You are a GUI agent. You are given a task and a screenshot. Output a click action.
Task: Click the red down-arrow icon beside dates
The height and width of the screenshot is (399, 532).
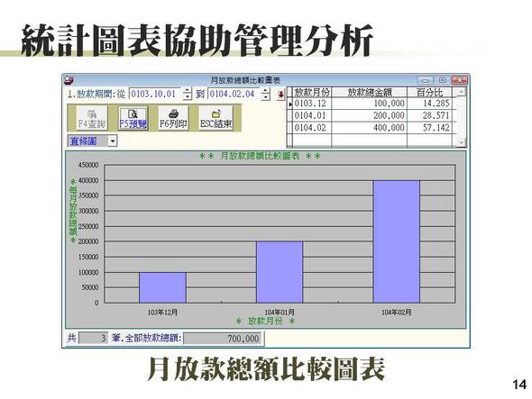point(281,95)
